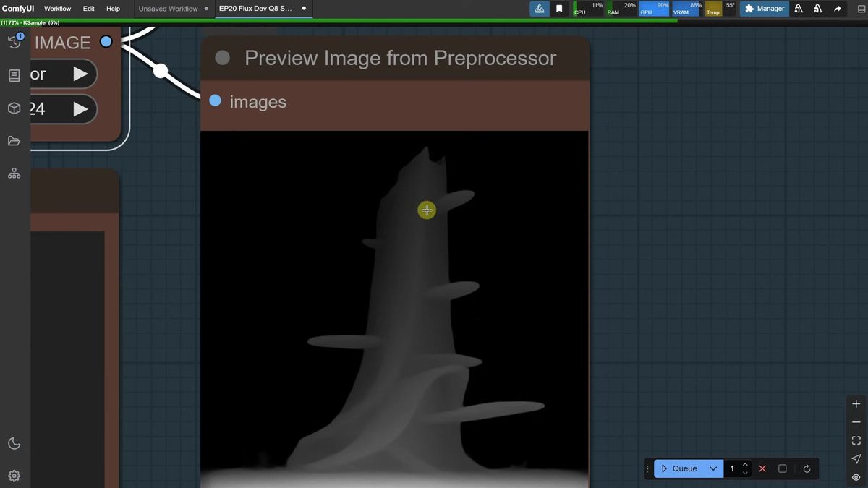Click the batch count number field
Viewport: 868px width, 488px height.
pos(733,468)
